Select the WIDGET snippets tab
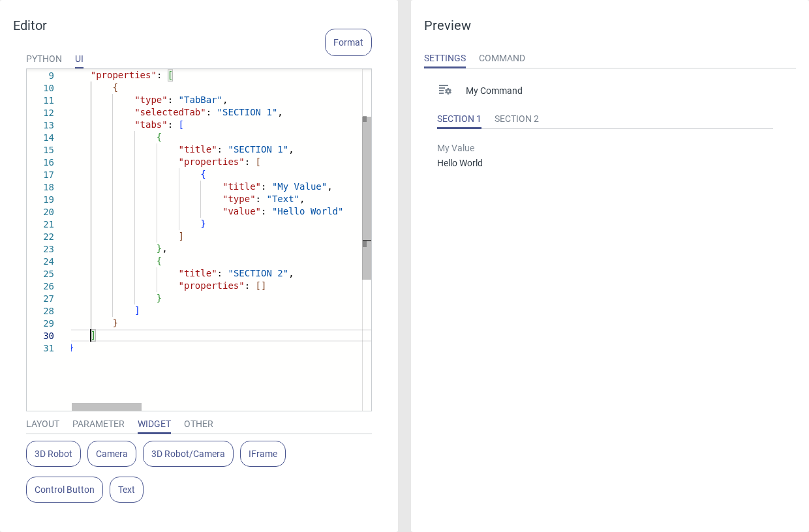 (154, 424)
